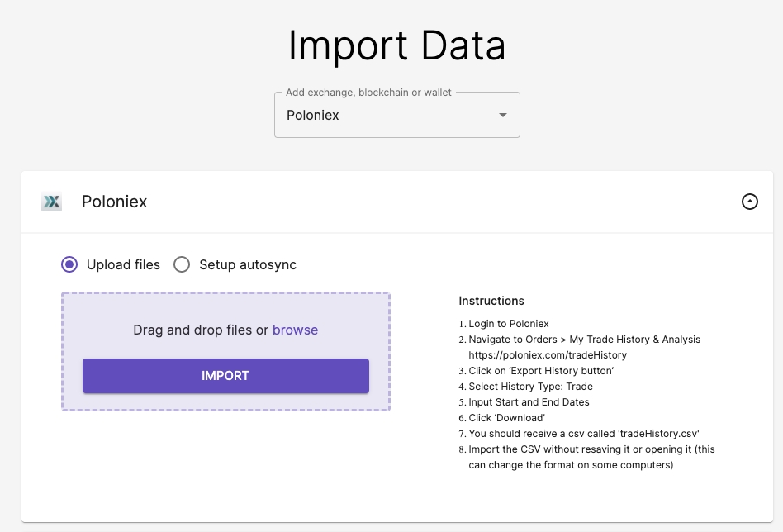Click the Poloniex exchange logo icon

pyautogui.click(x=51, y=202)
